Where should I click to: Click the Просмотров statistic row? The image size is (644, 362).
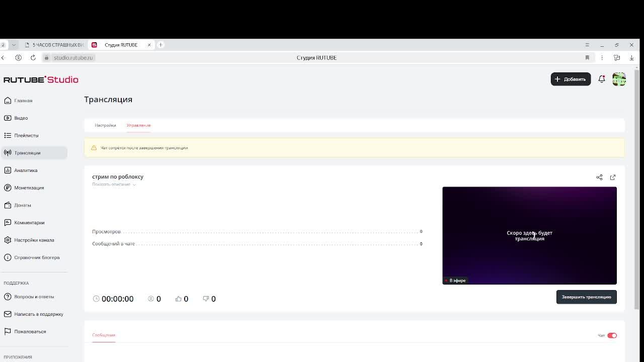coord(257,231)
